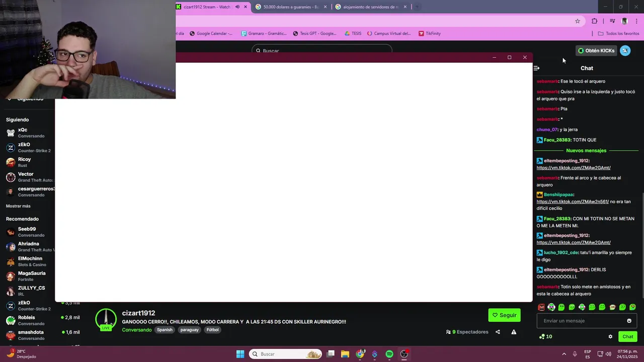Open the first eltembeposting_1912 TikTok link
Viewport: 644px width, 362px height.
[574, 168]
